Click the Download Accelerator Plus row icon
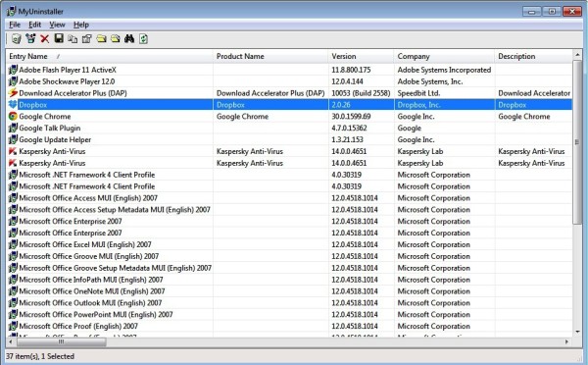Screen dimensions: 588x365 [13, 93]
